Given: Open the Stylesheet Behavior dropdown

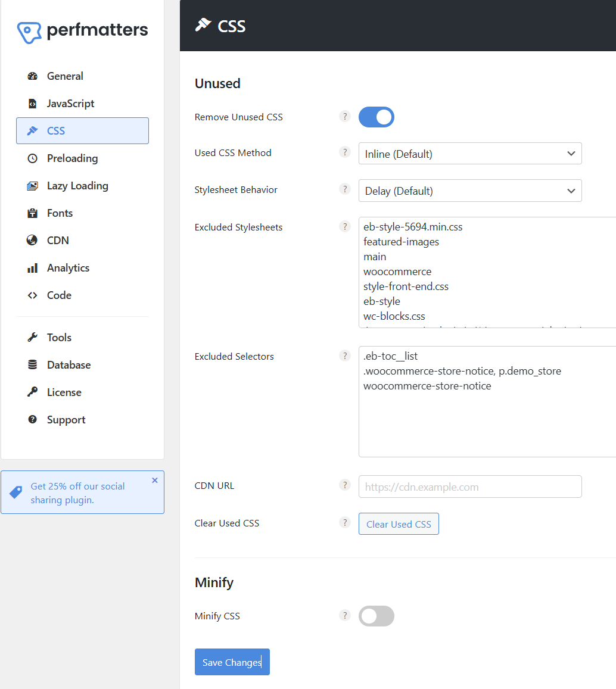Looking at the screenshot, I should 470,191.
